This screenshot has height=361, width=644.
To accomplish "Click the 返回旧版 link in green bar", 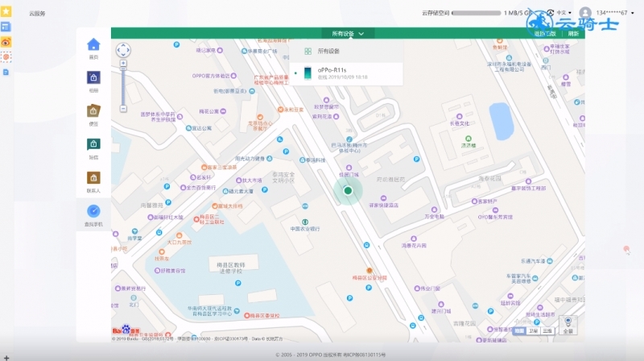I will [x=546, y=34].
